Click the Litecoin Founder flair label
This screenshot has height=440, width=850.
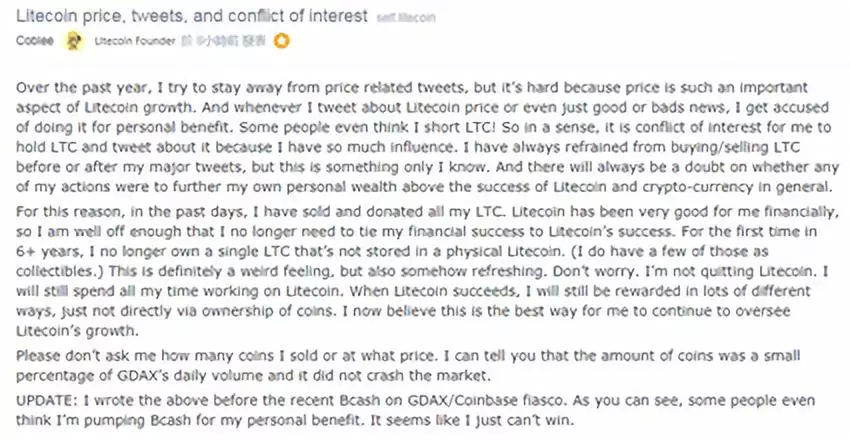click(x=135, y=41)
